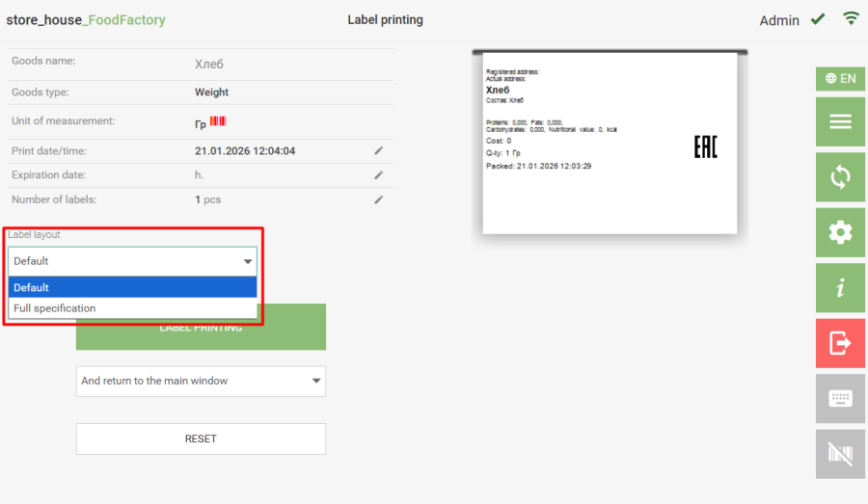Click the info icon button
This screenshot has height=504, width=868.
click(x=840, y=288)
